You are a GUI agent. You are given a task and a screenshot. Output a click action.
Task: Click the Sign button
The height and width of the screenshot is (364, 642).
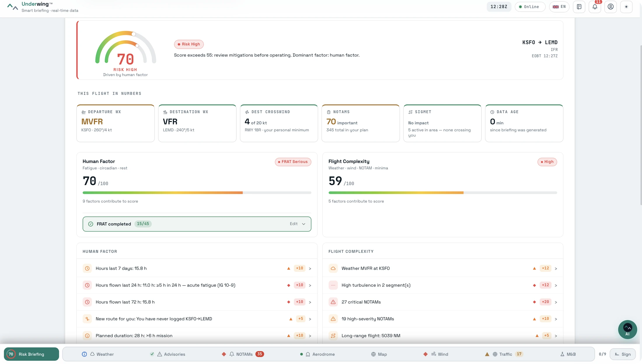click(x=623, y=354)
